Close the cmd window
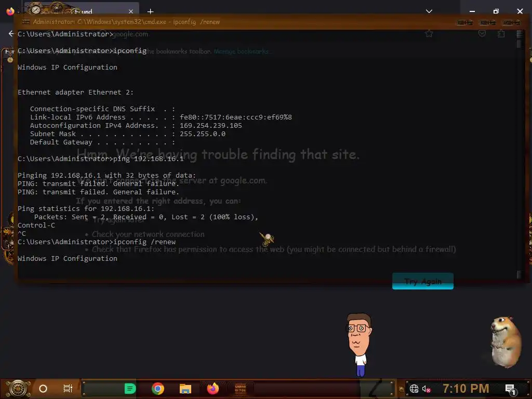This screenshot has height=399, width=532. (x=512, y=22)
